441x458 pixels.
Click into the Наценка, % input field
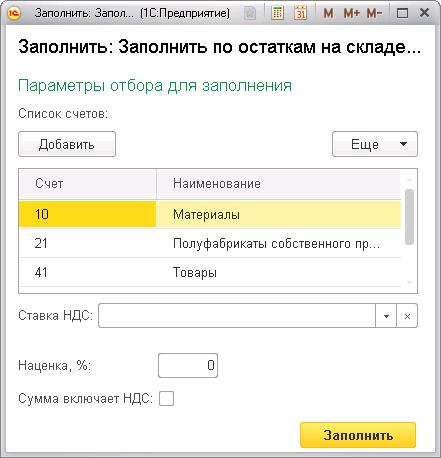pos(188,366)
